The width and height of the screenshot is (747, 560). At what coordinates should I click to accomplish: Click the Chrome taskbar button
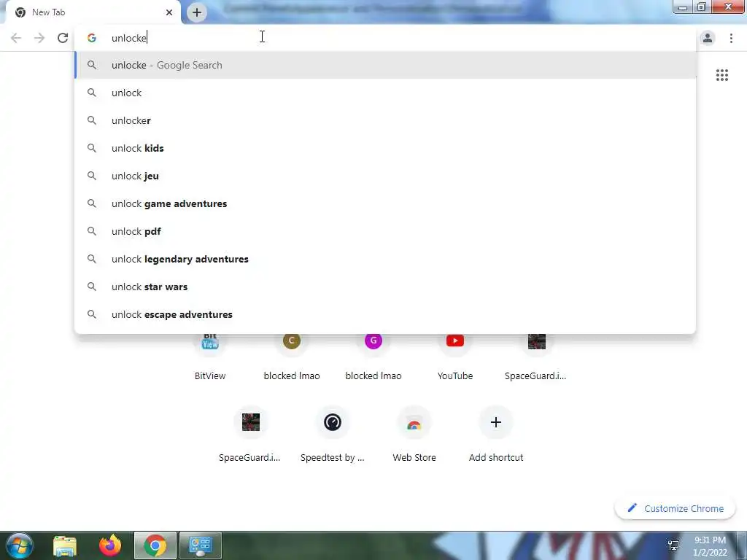point(155,545)
